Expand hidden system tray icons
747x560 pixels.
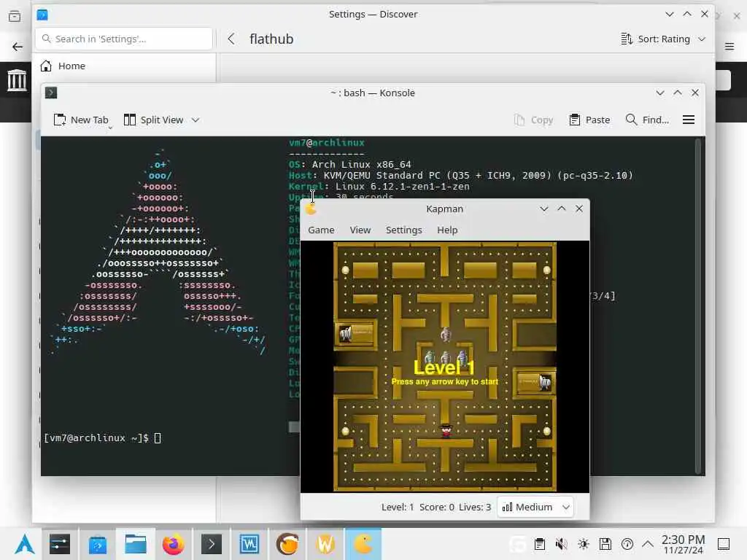(x=648, y=544)
